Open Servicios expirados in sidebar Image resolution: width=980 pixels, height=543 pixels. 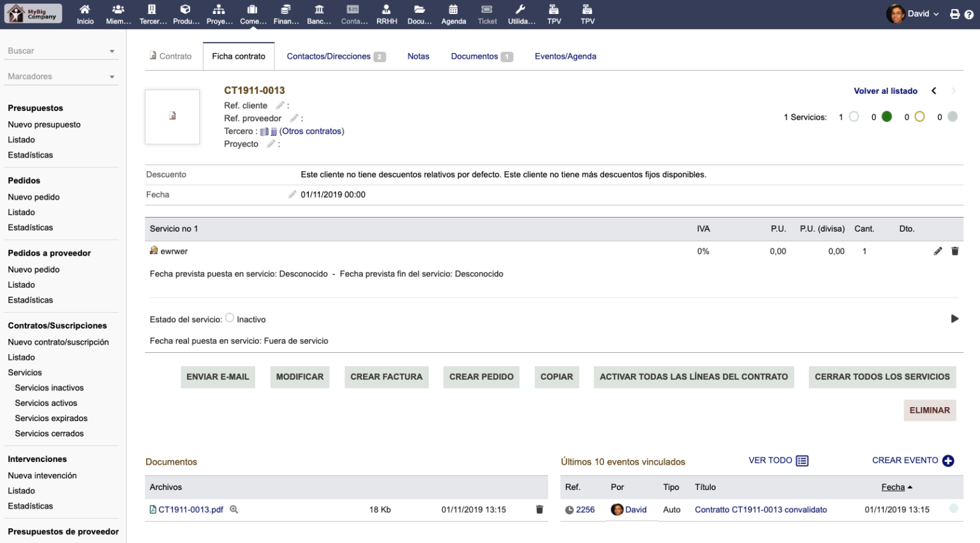(x=51, y=419)
